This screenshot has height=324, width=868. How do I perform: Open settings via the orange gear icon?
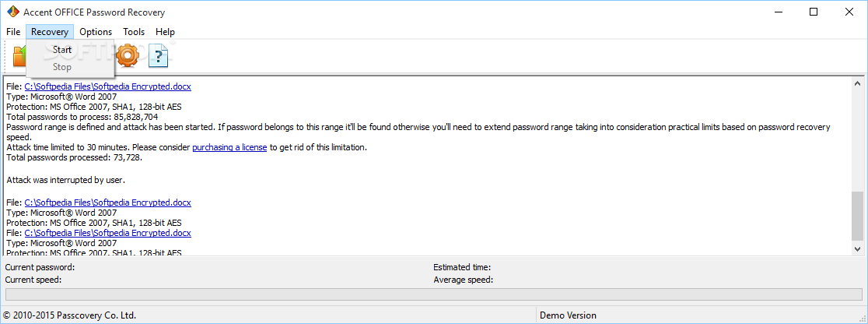click(127, 56)
